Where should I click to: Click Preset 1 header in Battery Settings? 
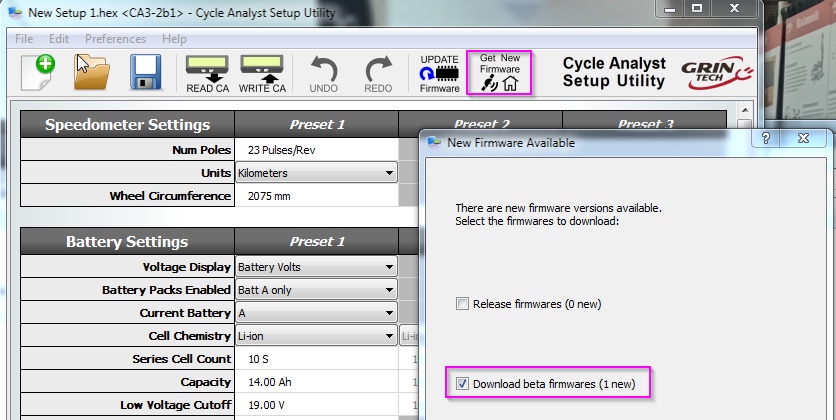[317, 241]
